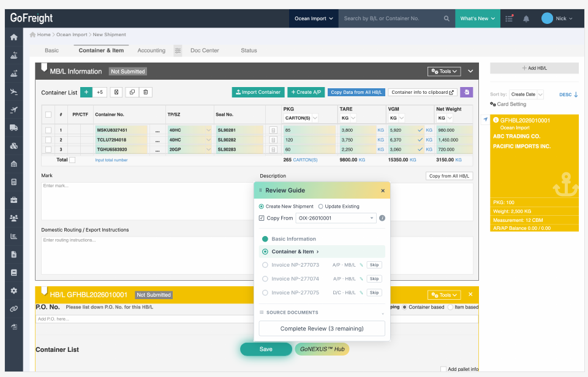Click the notification bell icon

pyautogui.click(x=526, y=18)
